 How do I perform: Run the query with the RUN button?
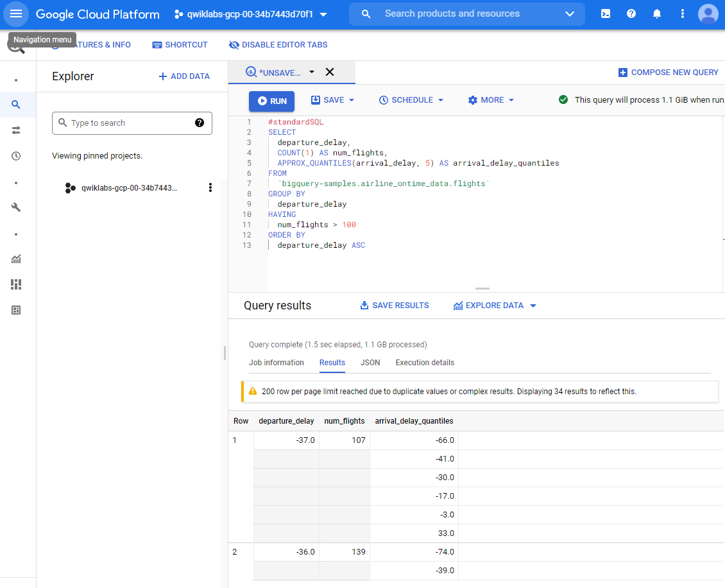pyautogui.click(x=272, y=101)
